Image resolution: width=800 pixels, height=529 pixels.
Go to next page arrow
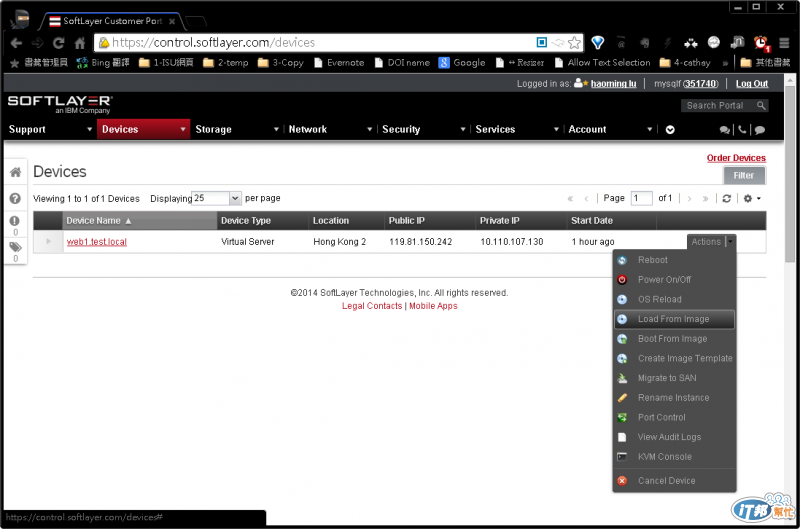[689, 198]
